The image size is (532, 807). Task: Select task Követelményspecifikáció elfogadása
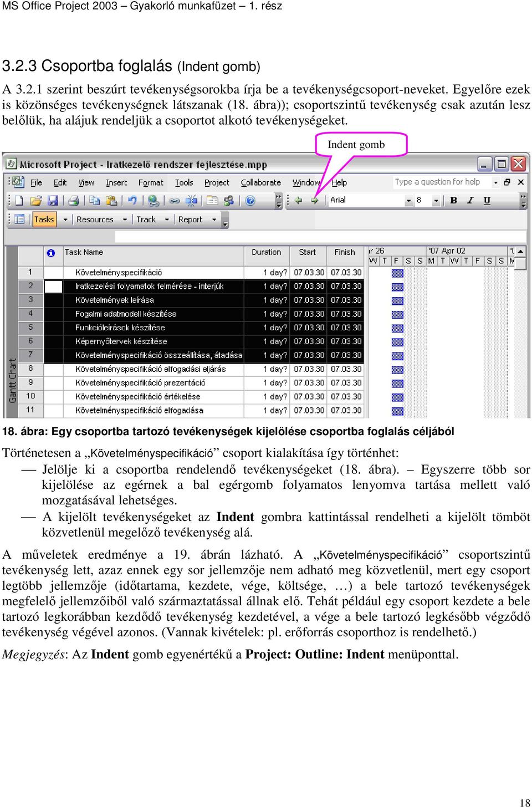[x=139, y=411]
